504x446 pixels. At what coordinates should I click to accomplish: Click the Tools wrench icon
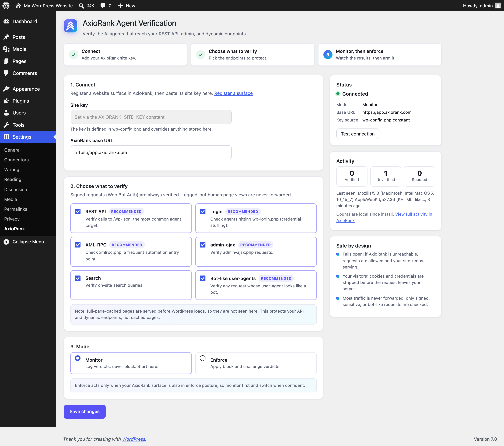6,125
